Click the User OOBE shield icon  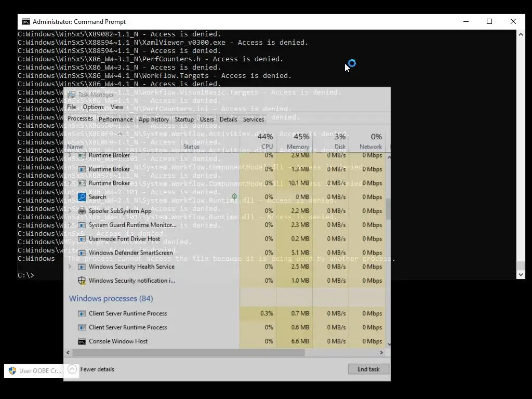point(12,371)
